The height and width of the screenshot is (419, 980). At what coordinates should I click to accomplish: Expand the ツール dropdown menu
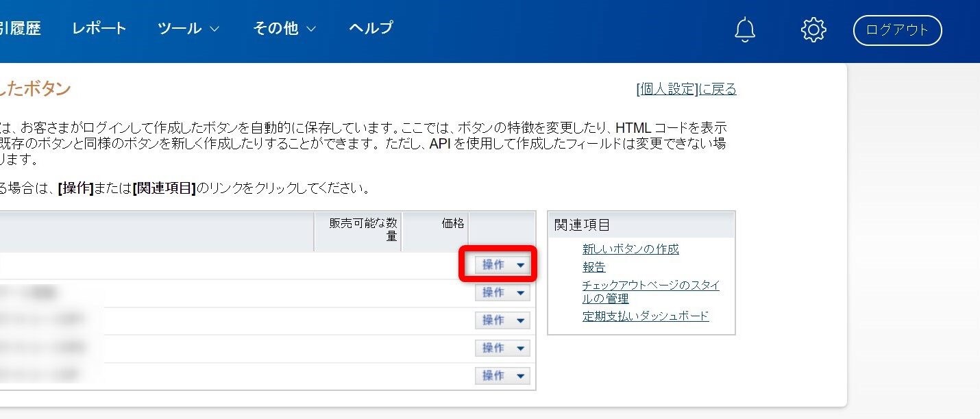[x=188, y=28]
